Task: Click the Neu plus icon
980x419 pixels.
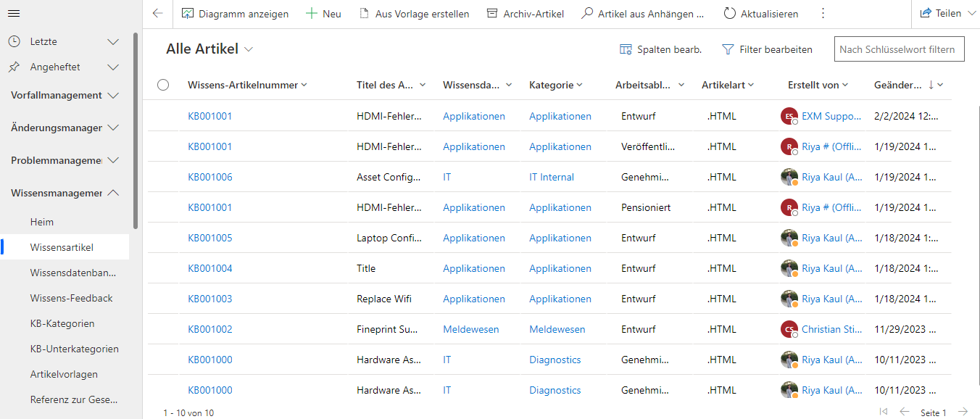Action: 312,14
